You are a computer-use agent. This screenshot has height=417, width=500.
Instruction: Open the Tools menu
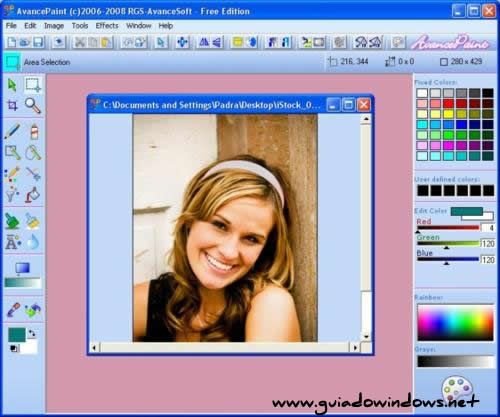click(x=80, y=26)
